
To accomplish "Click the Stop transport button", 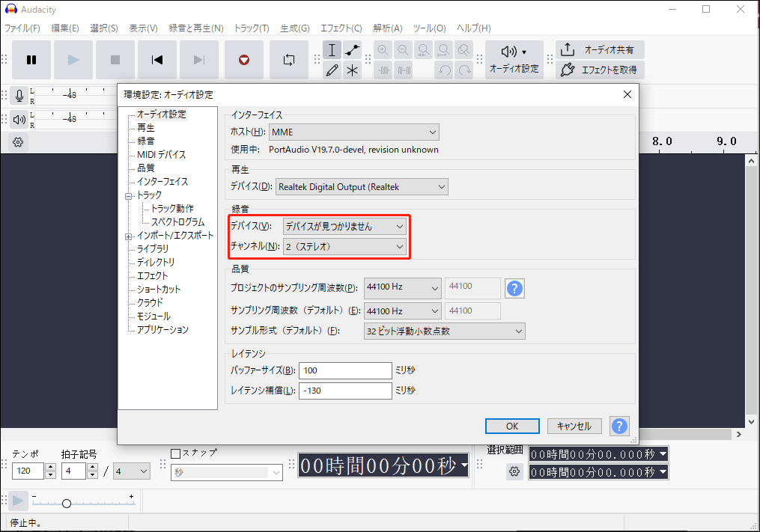I will [115, 60].
